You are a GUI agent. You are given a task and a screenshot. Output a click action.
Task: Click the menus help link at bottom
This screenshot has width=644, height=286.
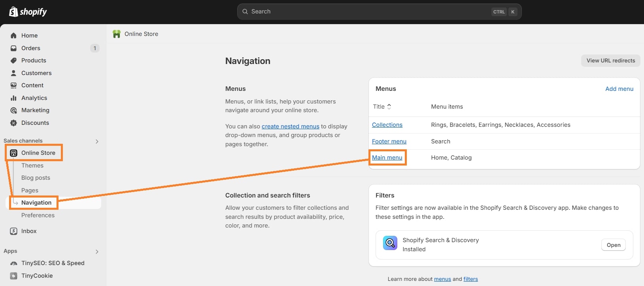[x=442, y=279]
